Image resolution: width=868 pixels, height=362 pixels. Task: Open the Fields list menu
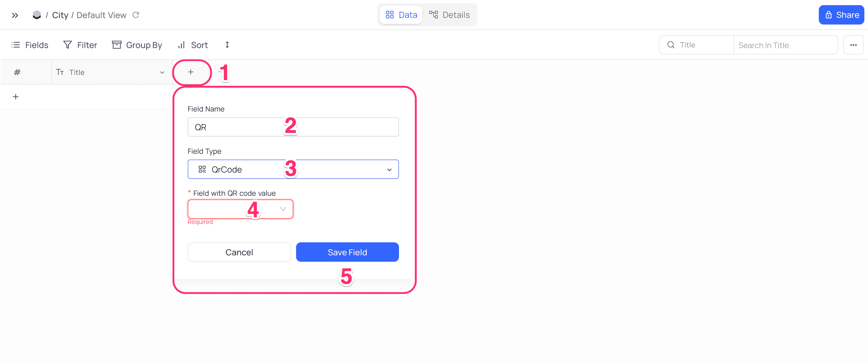(30, 45)
